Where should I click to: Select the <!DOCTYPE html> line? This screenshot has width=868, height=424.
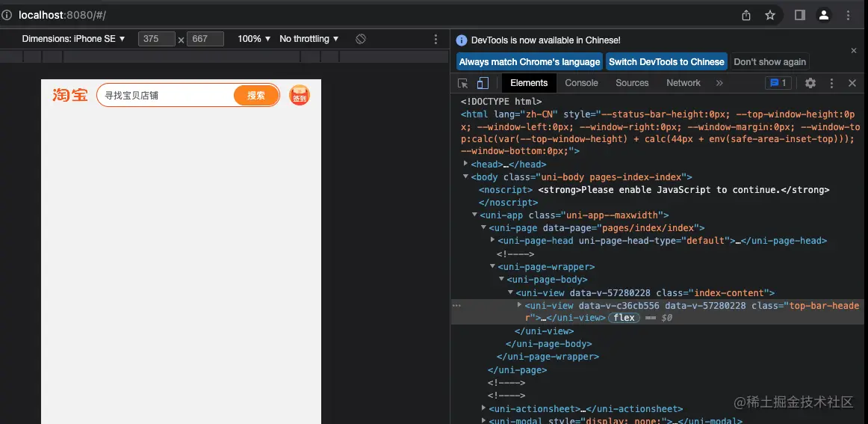coord(501,102)
